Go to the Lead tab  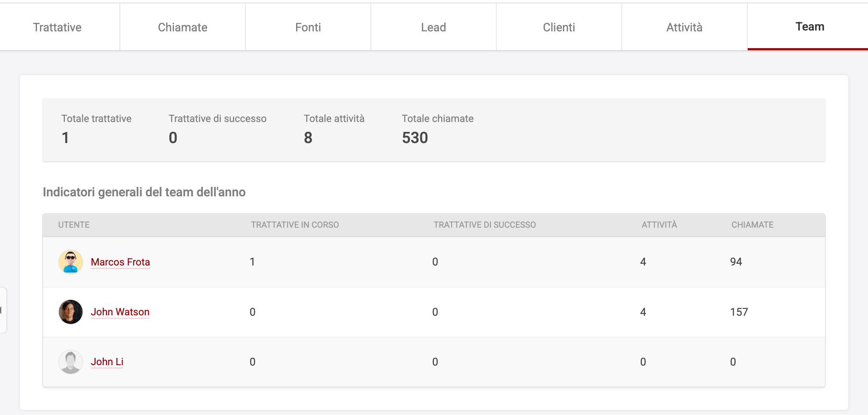[433, 27]
